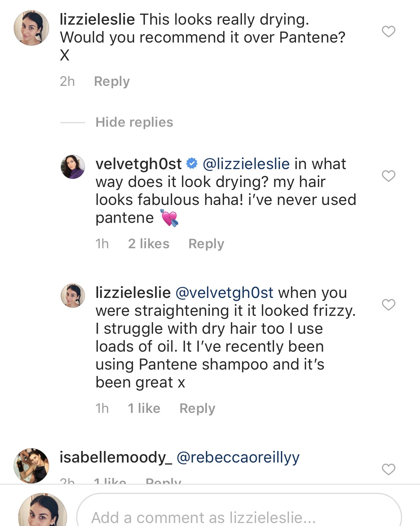Reply to velvetgh0st's comment
Viewport: 420px width, 526px height.
206,244
